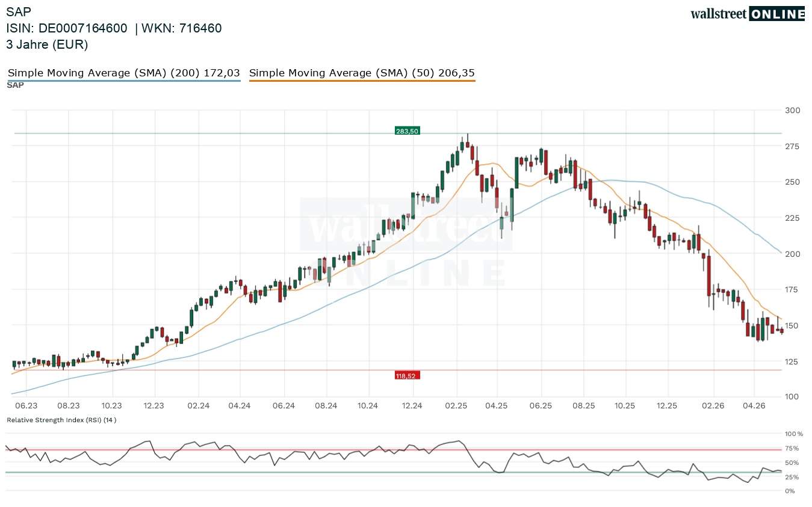Click the Relative Strength Index (RSI) (14) label
This screenshot has width=812, height=507.
[61, 420]
